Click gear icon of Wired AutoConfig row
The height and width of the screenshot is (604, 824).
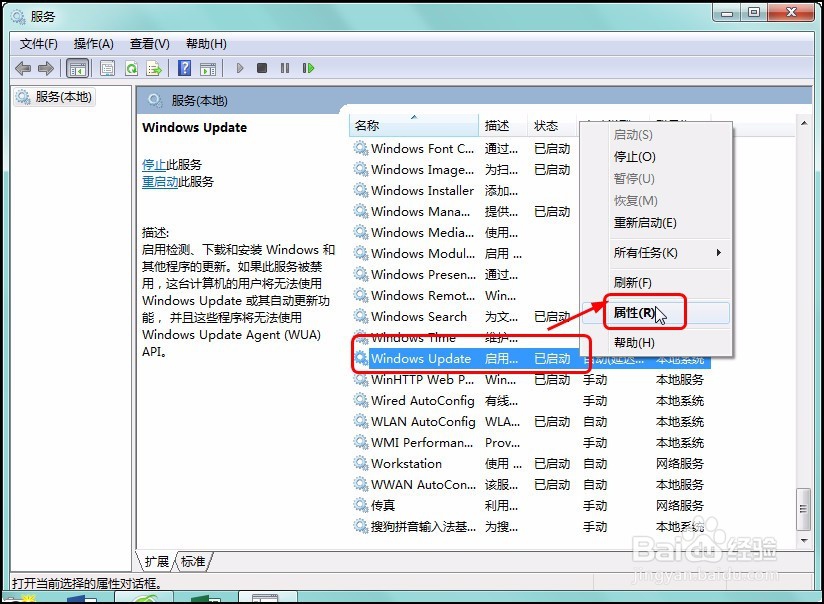tap(360, 401)
